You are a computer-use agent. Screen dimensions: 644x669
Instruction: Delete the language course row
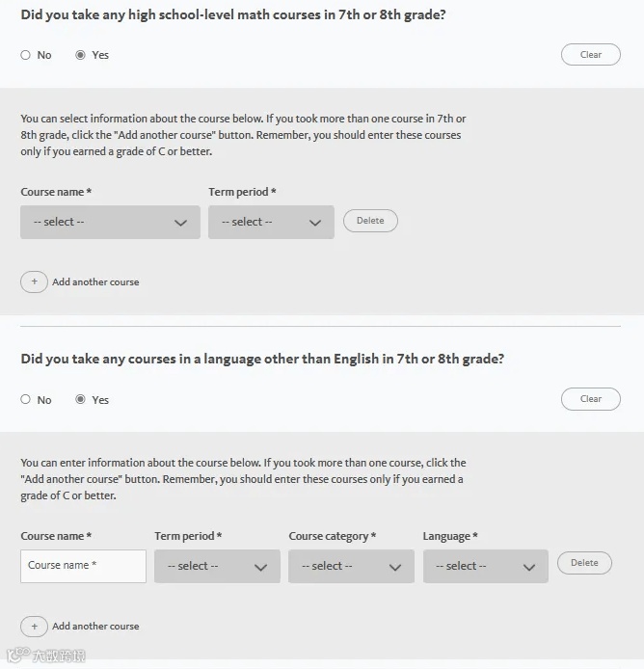[584, 563]
